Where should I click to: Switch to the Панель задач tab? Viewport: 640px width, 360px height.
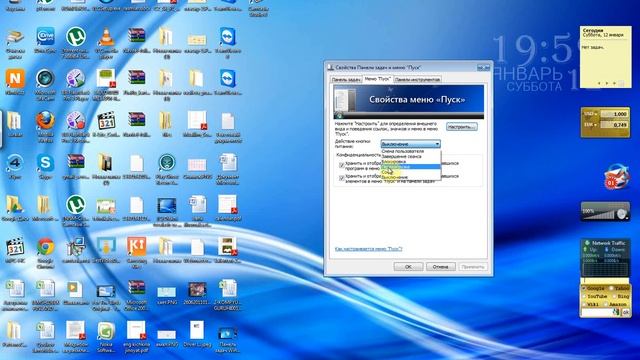346,80
